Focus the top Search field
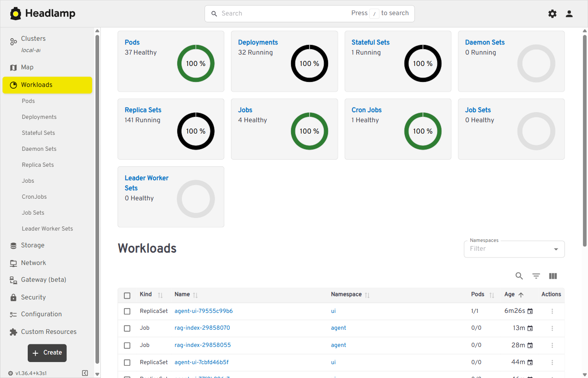The height and width of the screenshot is (378, 588). coord(310,13)
